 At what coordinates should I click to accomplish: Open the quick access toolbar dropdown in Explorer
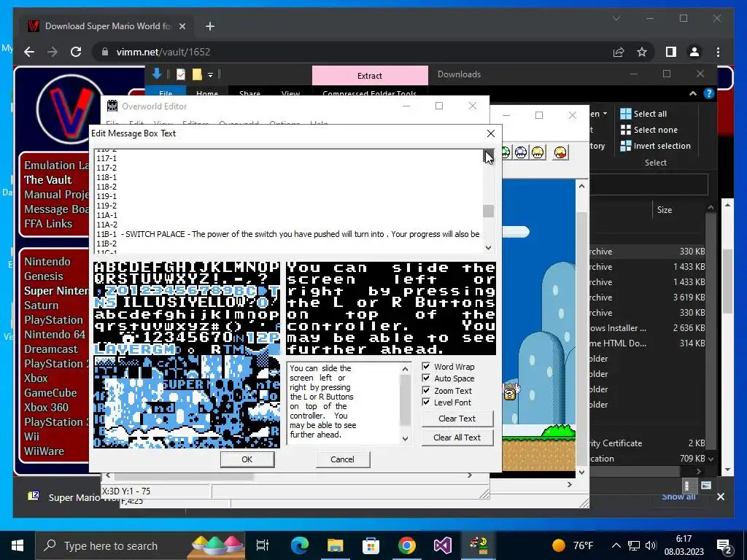point(210,75)
